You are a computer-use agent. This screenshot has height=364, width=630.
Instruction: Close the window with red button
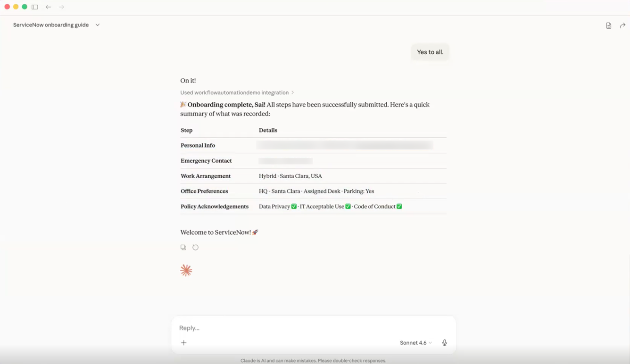(x=7, y=7)
